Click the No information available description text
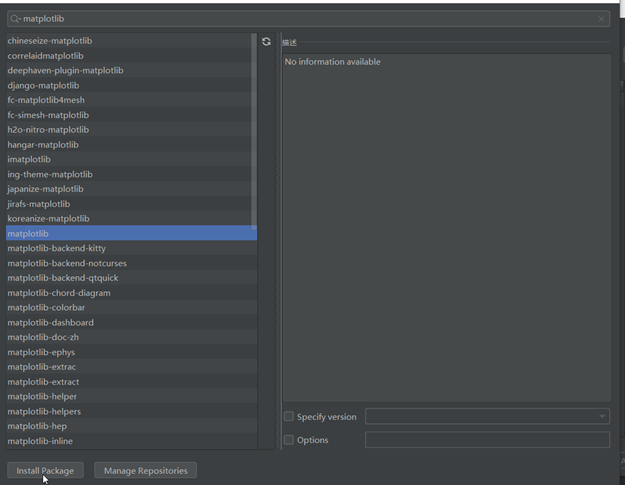This screenshot has height=485, width=625. (332, 62)
